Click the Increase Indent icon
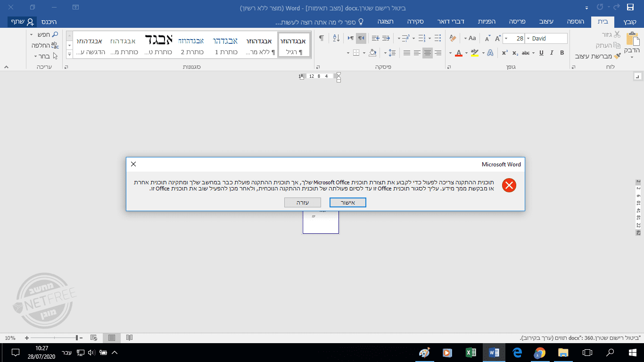The image size is (644, 362). (375, 39)
